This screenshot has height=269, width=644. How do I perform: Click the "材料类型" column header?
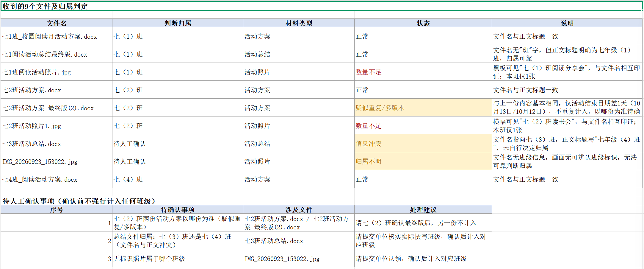click(x=299, y=23)
